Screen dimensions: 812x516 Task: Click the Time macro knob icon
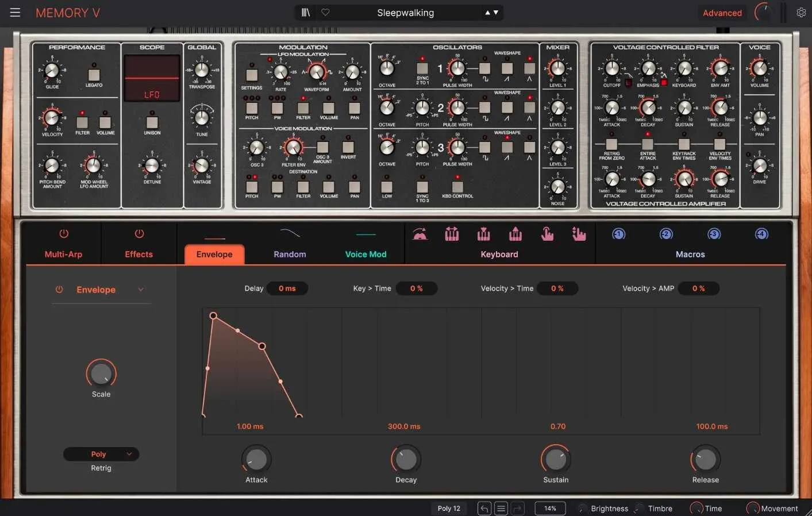696,509
